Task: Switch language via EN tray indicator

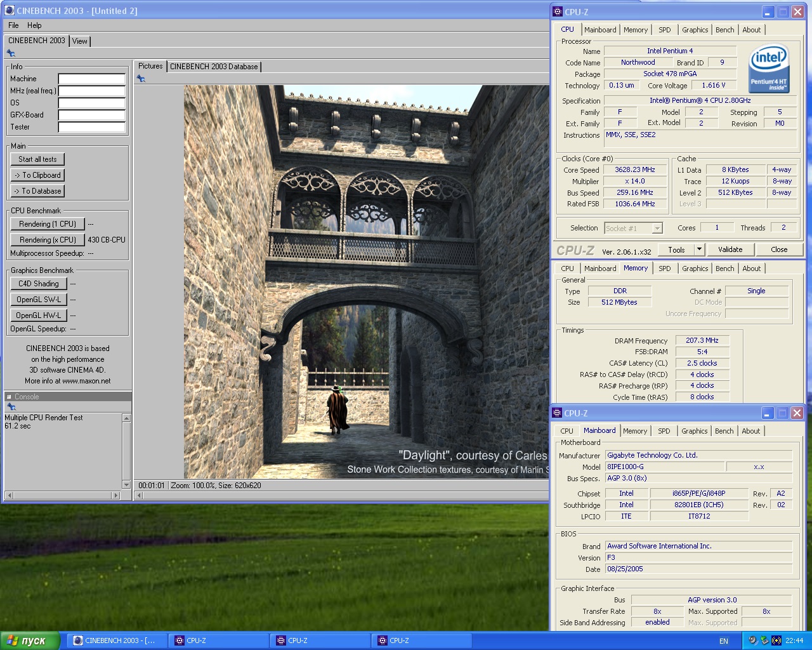Action: coord(724,641)
